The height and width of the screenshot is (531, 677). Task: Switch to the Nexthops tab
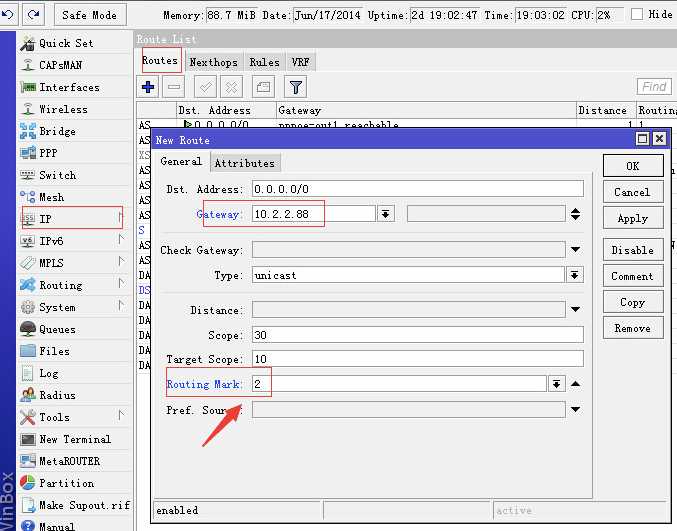pyautogui.click(x=214, y=63)
